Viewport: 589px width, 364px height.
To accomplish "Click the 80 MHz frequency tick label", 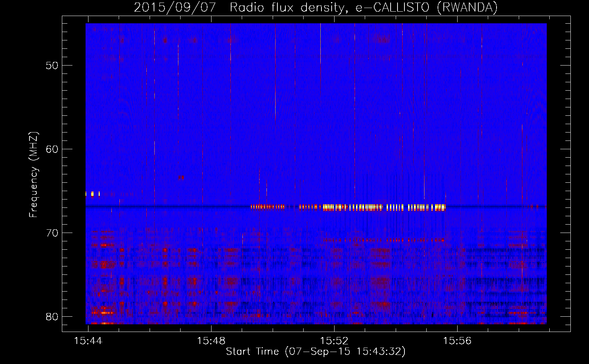I will (52, 317).
